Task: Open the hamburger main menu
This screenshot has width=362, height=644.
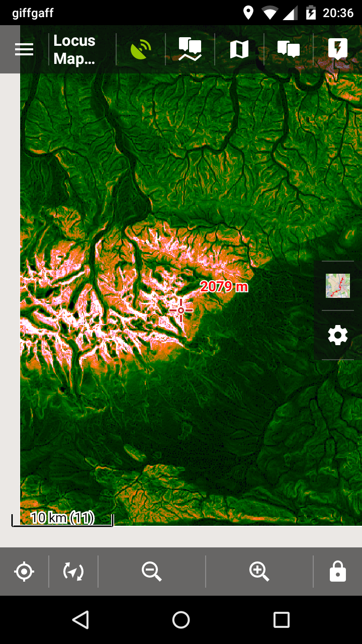Action: click(24, 49)
